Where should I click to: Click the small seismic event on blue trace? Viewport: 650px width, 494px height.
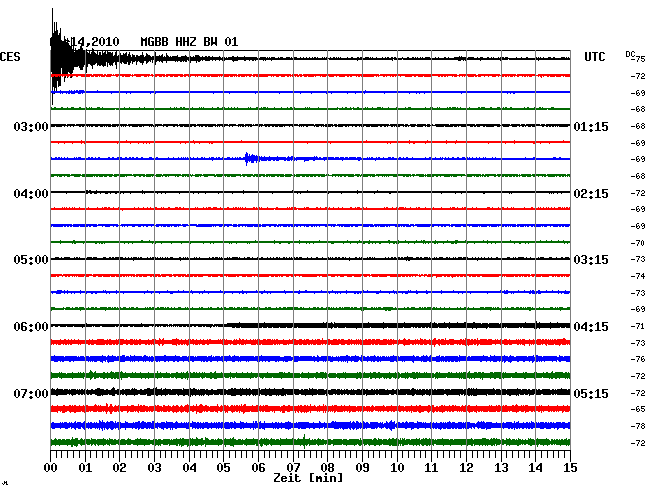point(250,158)
